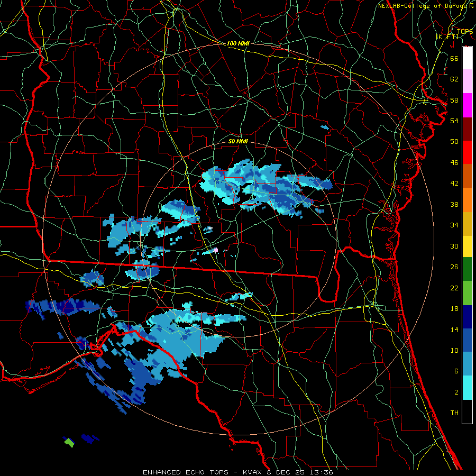The height and width of the screenshot is (476, 476).
Task: Click the "ENHANCED ECHO TOPS" product title
Action: coord(186,472)
